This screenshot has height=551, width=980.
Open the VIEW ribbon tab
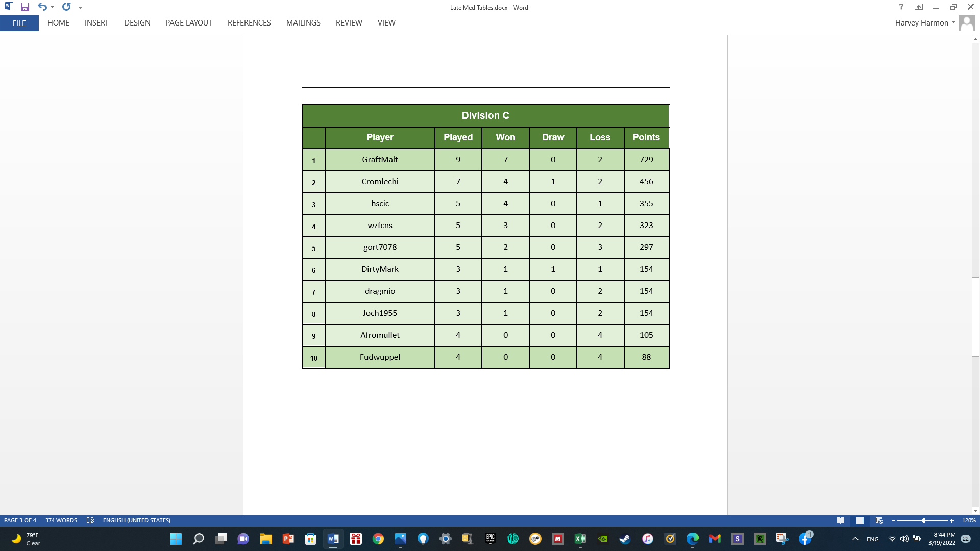click(x=386, y=23)
